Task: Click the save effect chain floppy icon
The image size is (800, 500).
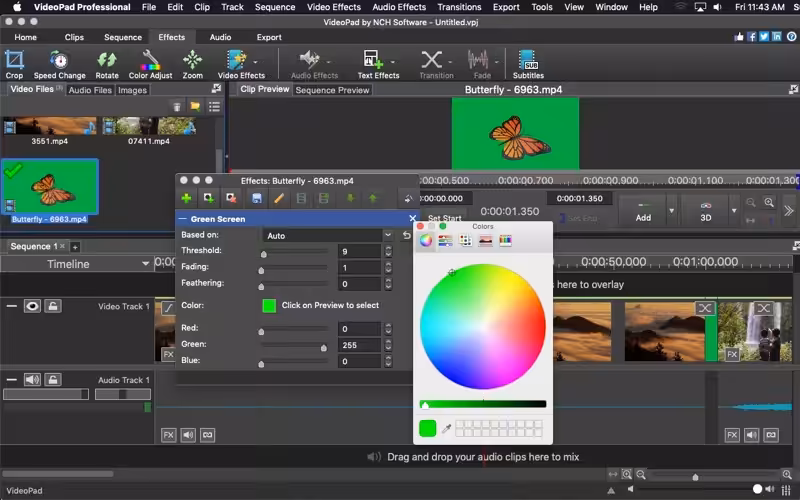Action: [x=257, y=198]
